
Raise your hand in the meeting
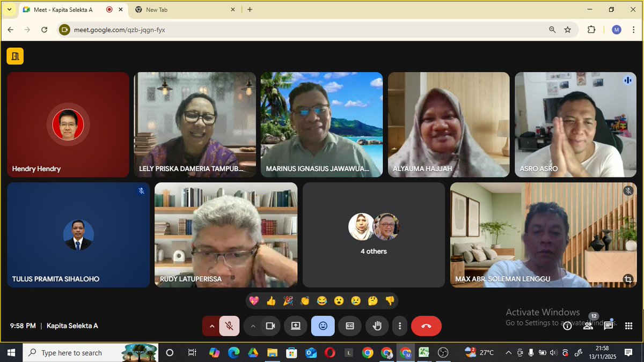377,326
